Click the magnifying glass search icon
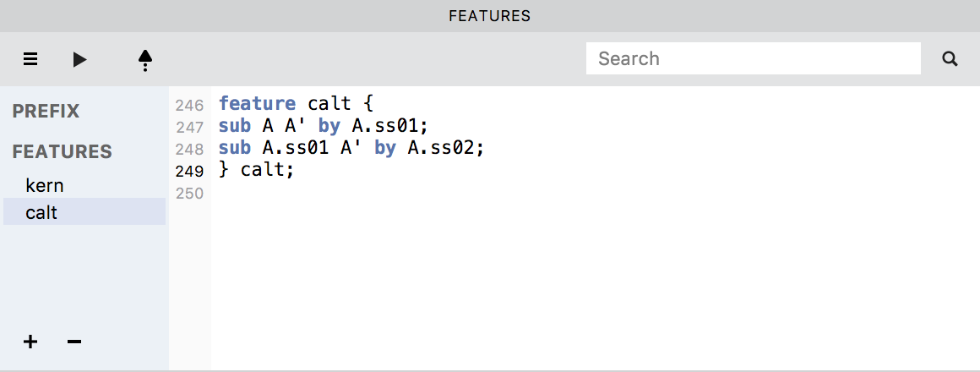 pos(950,59)
